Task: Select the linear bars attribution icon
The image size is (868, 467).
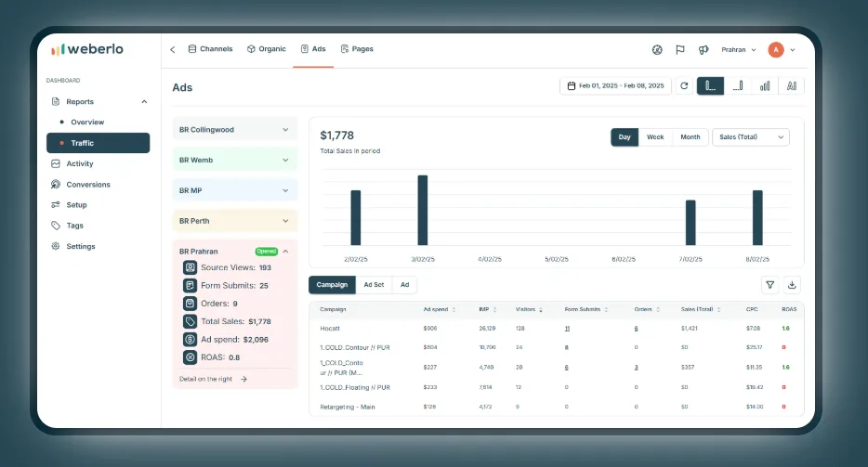Action: pyautogui.click(x=765, y=85)
